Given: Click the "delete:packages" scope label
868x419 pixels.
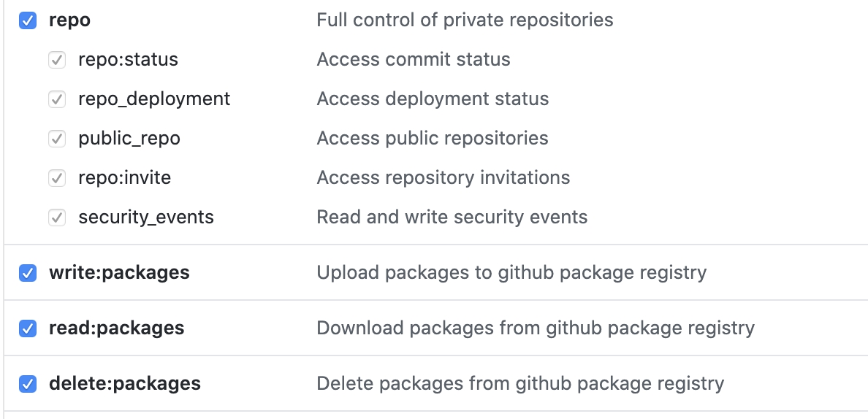Looking at the screenshot, I should (x=124, y=384).
